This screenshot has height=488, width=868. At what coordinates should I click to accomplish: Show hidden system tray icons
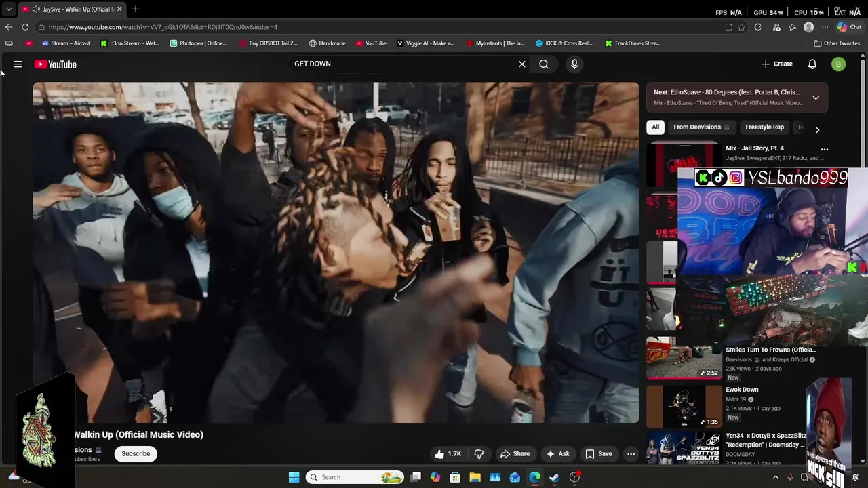point(776,477)
